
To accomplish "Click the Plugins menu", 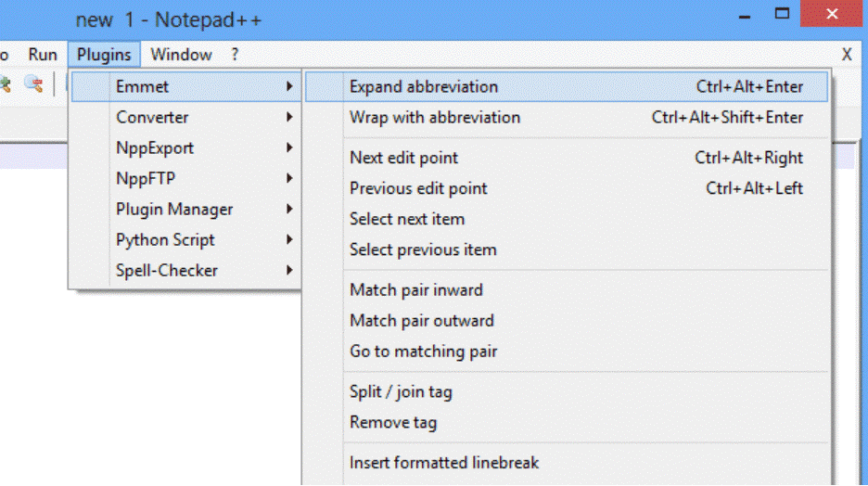I will click(104, 55).
